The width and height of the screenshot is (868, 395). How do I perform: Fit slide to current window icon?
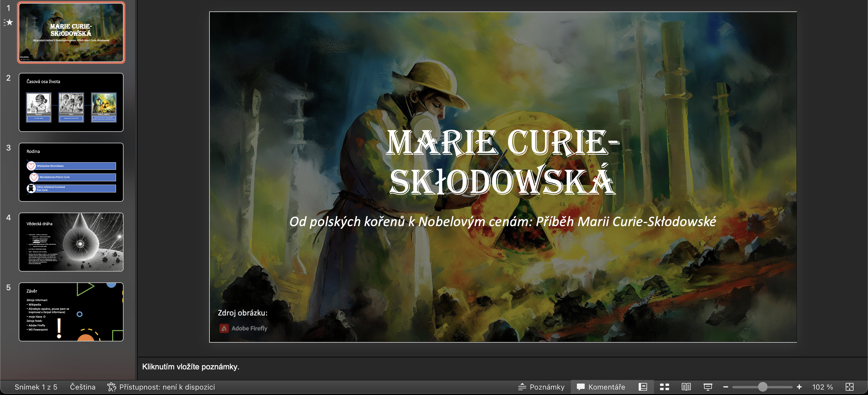pyautogui.click(x=850, y=387)
